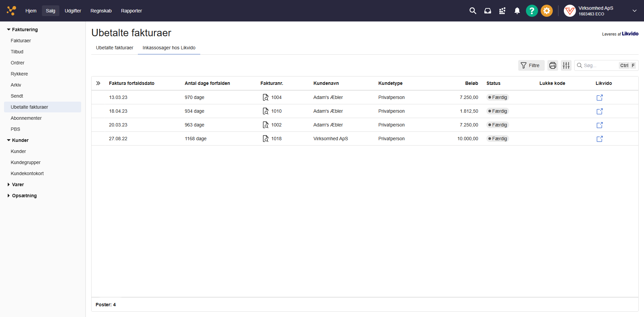Click the Filtre button
The image size is (644, 317).
tap(531, 65)
